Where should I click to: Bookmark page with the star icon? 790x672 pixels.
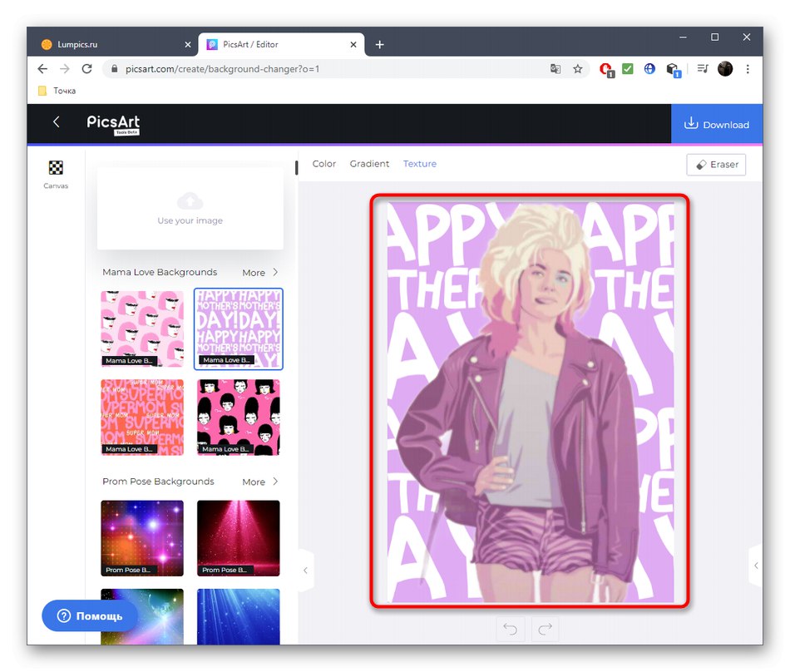(x=578, y=69)
